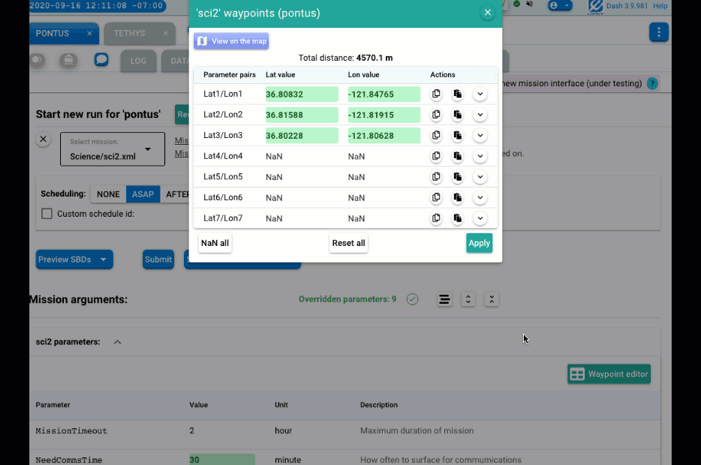This screenshot has height=465, width=701.
Task: Paste values into the Lat2/Lon2 row
Action: coord(457,115)
